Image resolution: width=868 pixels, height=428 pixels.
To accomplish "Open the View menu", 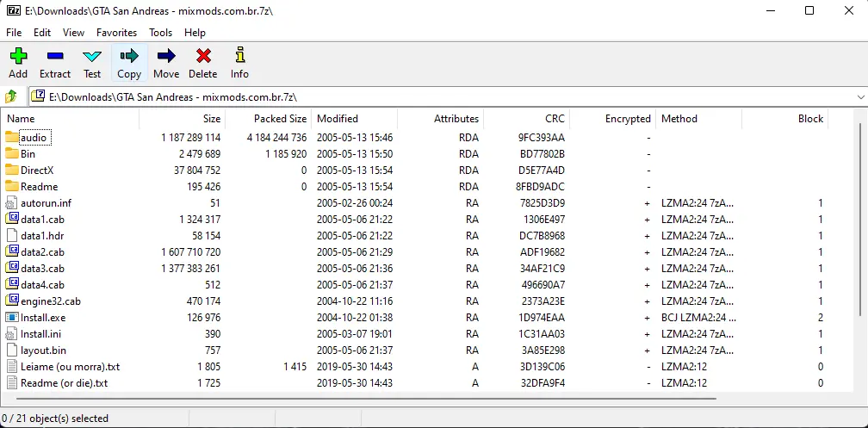I will pos(74,33).
